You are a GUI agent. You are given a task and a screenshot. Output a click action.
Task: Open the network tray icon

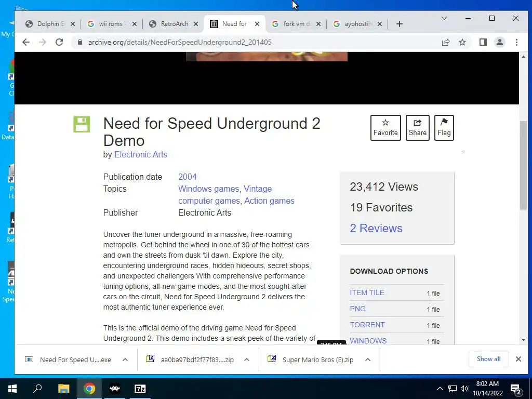click(453, 389)
